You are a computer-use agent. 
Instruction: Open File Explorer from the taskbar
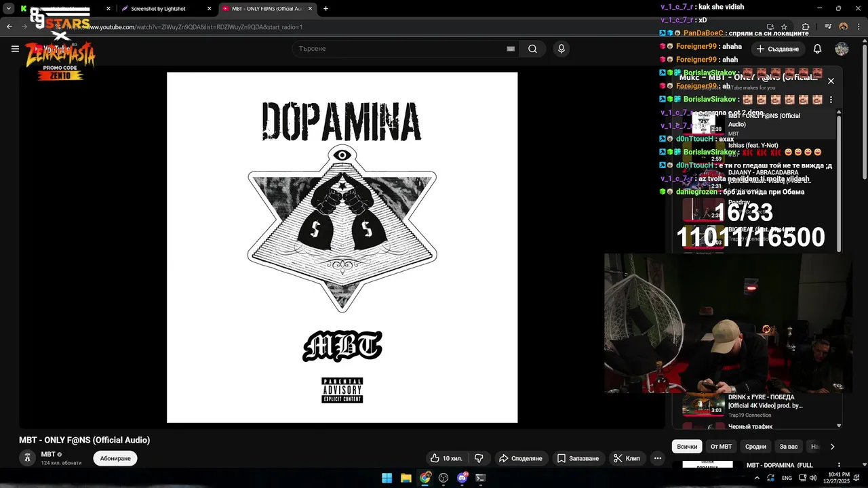406,478
